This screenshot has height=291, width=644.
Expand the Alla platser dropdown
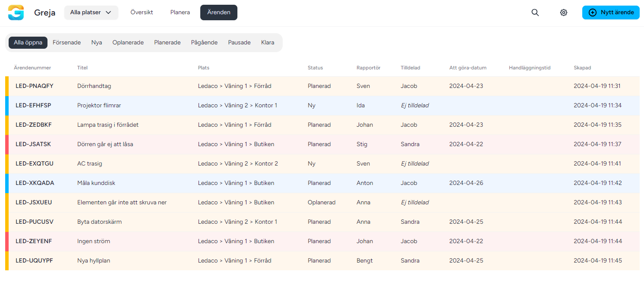point(91,13)
